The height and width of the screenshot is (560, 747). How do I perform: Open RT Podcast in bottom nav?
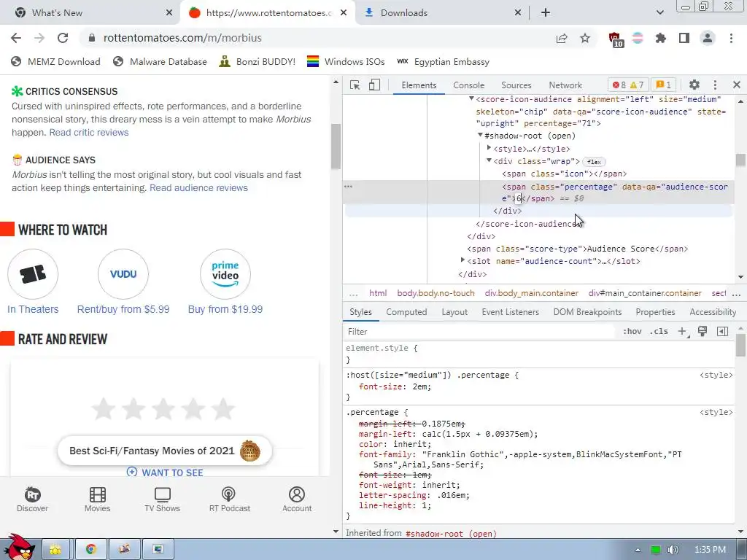pyautogui.click(x=229, y=499)
